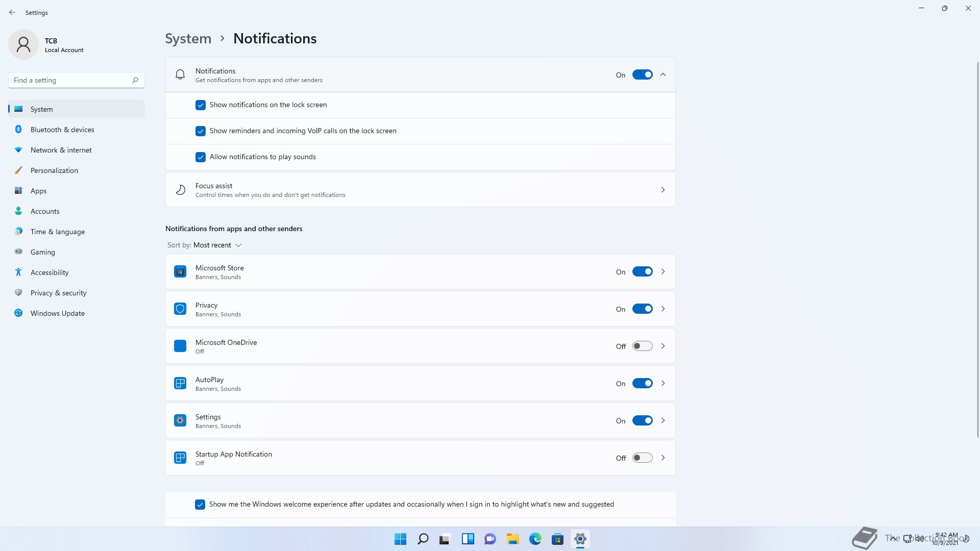
Task: Launch Microsoft Store from taskbar
Action: click(558, 539)
